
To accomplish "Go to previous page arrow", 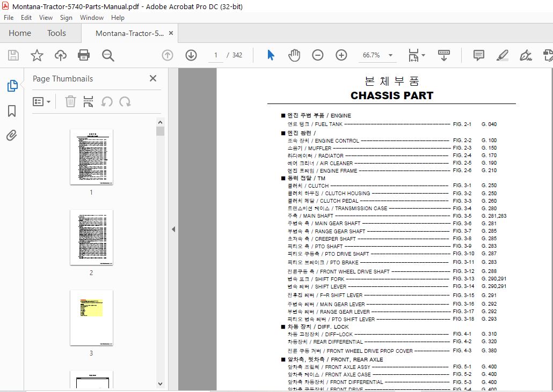I will 167,55.
